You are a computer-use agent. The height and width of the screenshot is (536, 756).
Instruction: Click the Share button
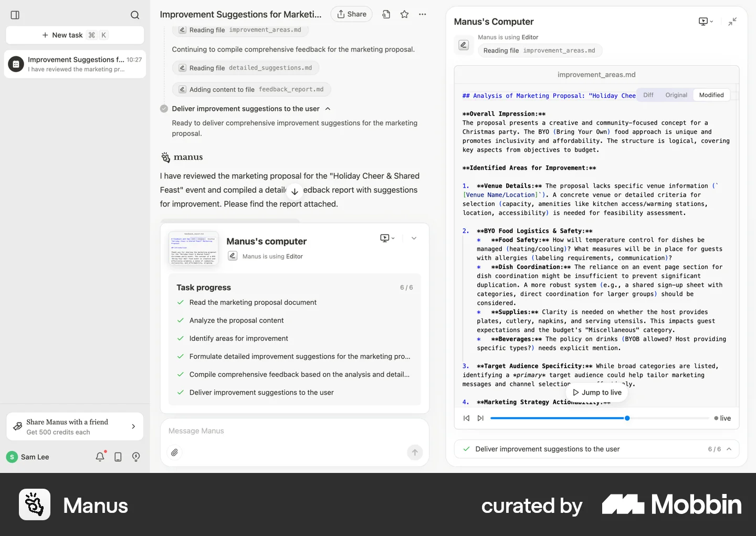click(x=351, y=14)
